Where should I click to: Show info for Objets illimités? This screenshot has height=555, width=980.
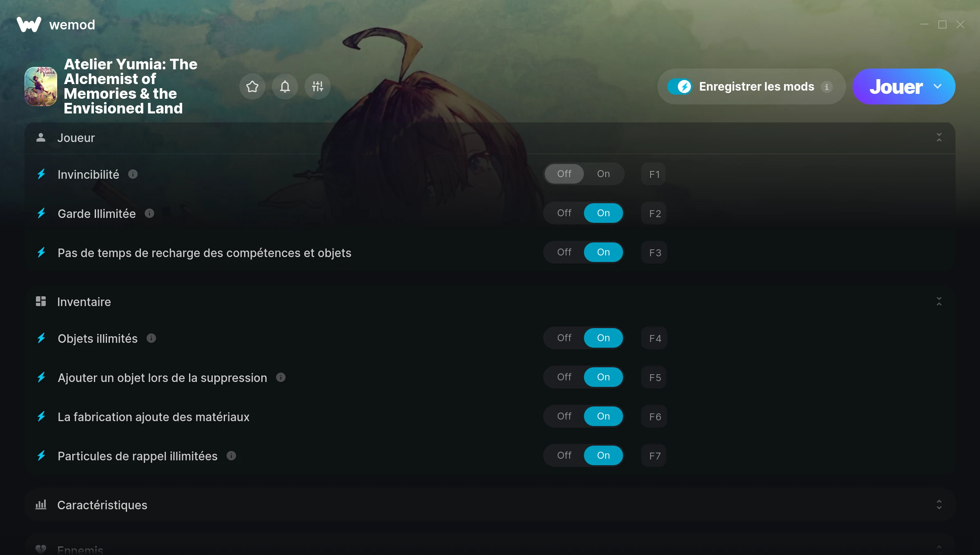151,338
